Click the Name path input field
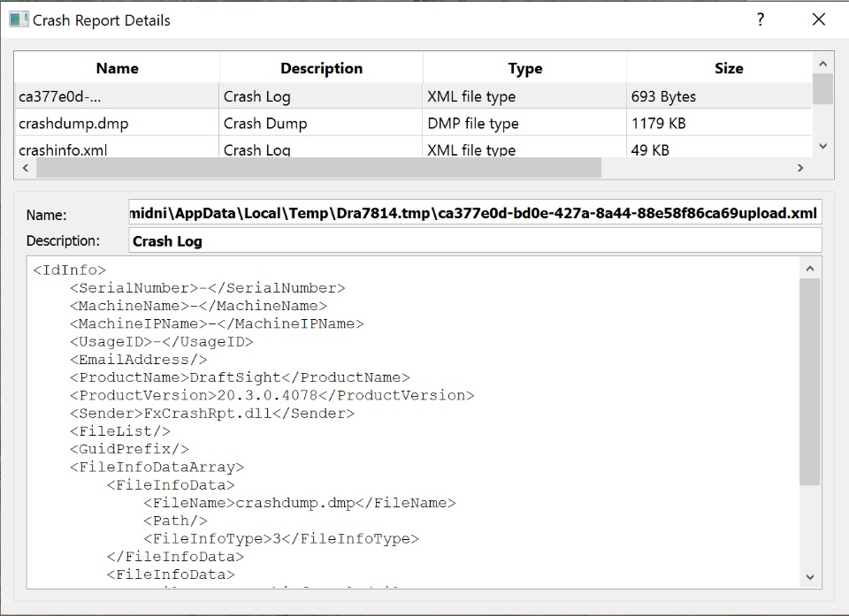The height and width of the screenshot is (616, 849). pos(474,213)
